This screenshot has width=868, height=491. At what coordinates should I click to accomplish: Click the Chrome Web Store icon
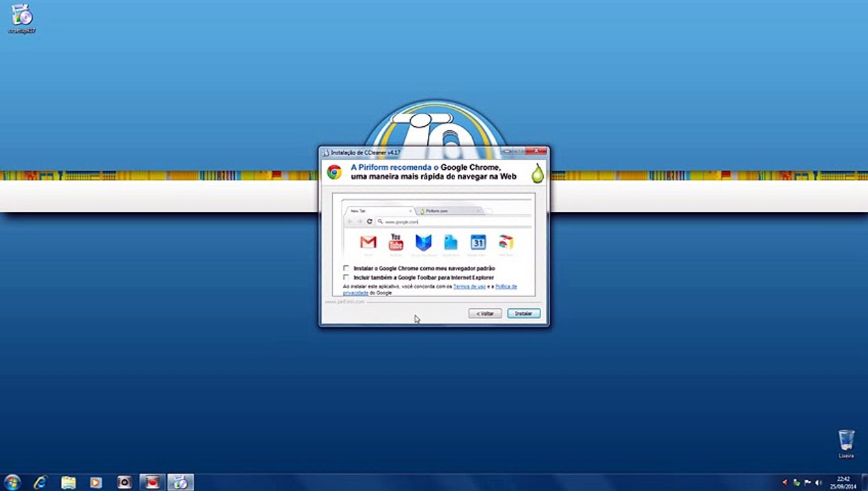tap(506, 242)
